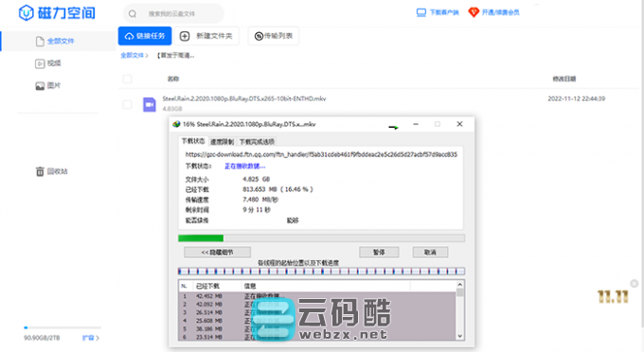Click the 已经下载 column header
Image resolution: width=644 pixels, height=352 pixels.
(x=207, y=286)
